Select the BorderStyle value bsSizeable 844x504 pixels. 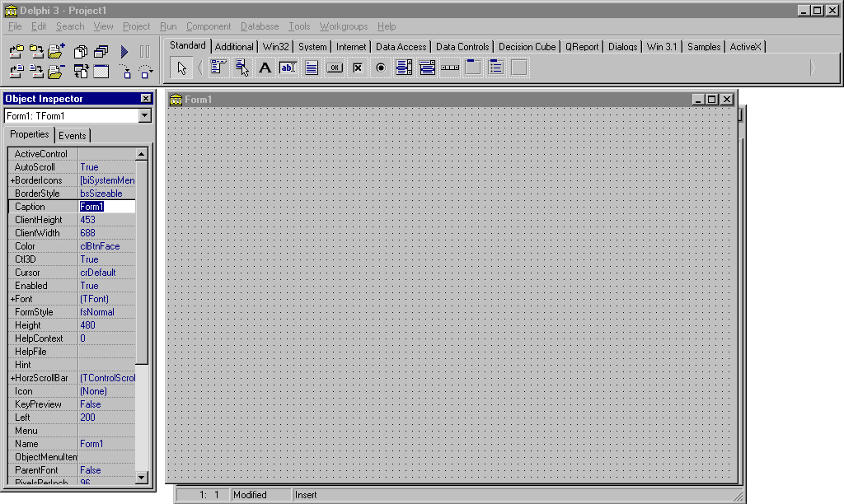click(x=106, y=194)
